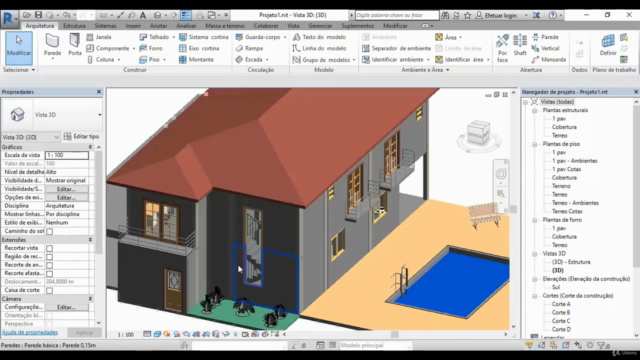Click the ViewCube in the 3D view
The image size is (640, 360).
point(478,133)
